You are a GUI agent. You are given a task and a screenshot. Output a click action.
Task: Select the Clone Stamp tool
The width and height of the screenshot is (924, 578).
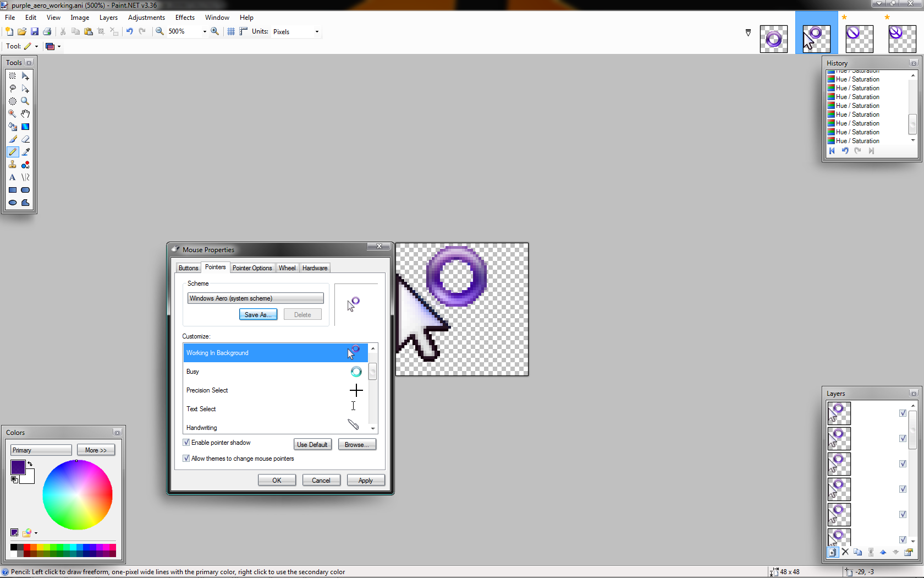tap(12, 165)
